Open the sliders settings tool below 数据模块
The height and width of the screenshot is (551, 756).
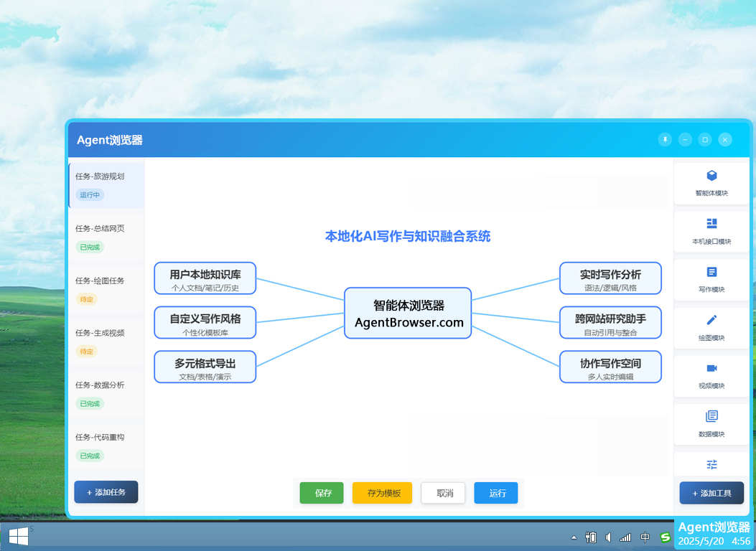(x=711, y=463)
